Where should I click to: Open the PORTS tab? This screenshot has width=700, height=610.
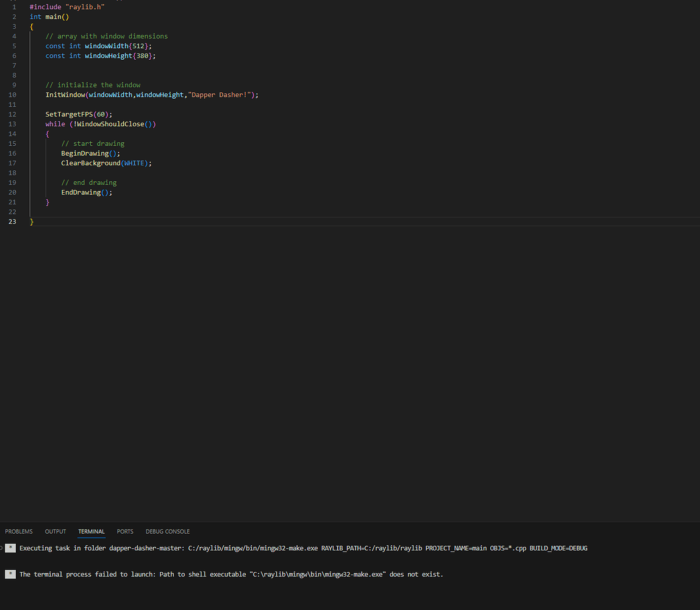coord(124,531)
